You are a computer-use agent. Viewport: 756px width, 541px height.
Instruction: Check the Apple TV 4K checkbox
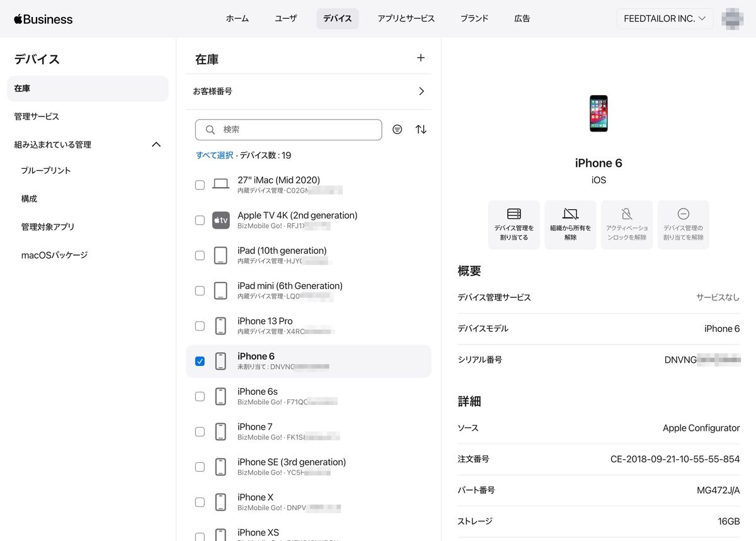(200, 220)
